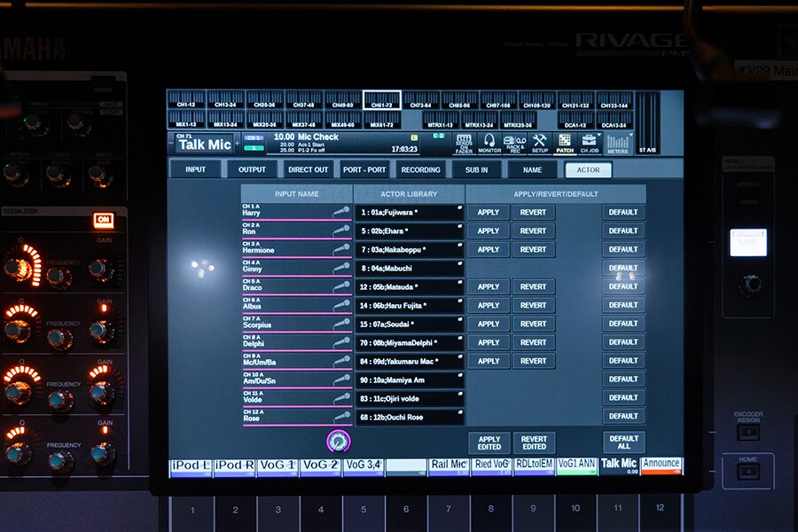Select the CH61-72 channel bank thumbnail
This screenshot has width=798, height=532.
(381, 100)
